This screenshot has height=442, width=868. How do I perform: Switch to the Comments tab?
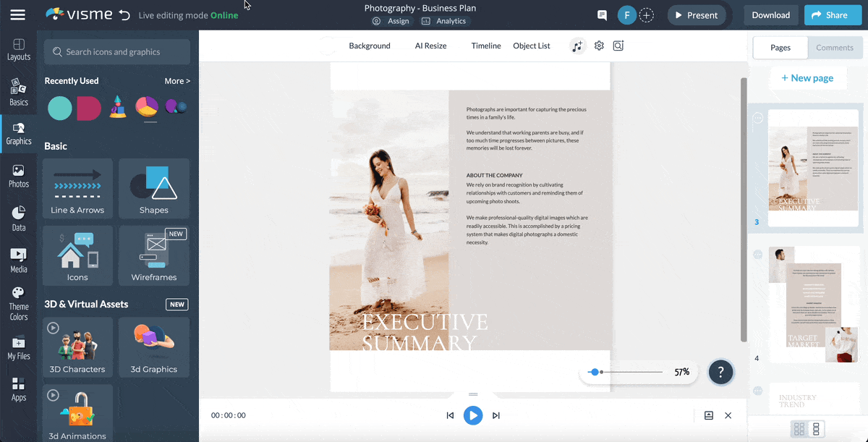point(835,48)
